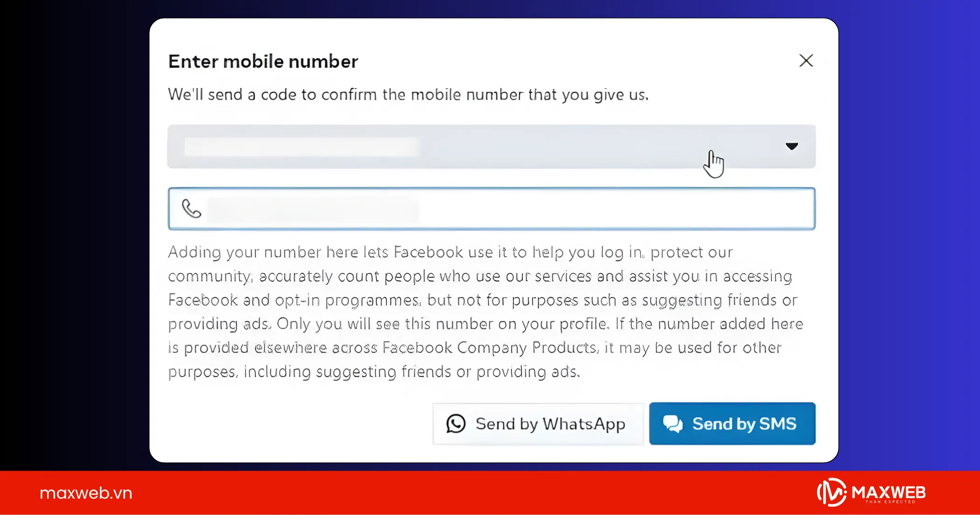
Task: Click the MAXWEB brand wordmark
Action: [889, 492]
